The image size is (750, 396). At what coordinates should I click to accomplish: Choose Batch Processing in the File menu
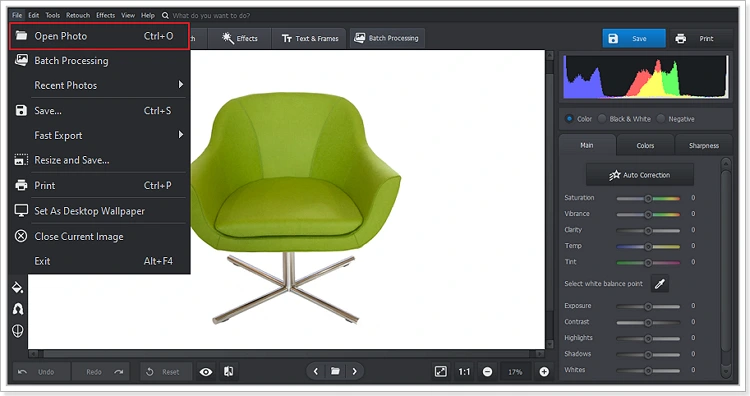(x=99, y=61)
